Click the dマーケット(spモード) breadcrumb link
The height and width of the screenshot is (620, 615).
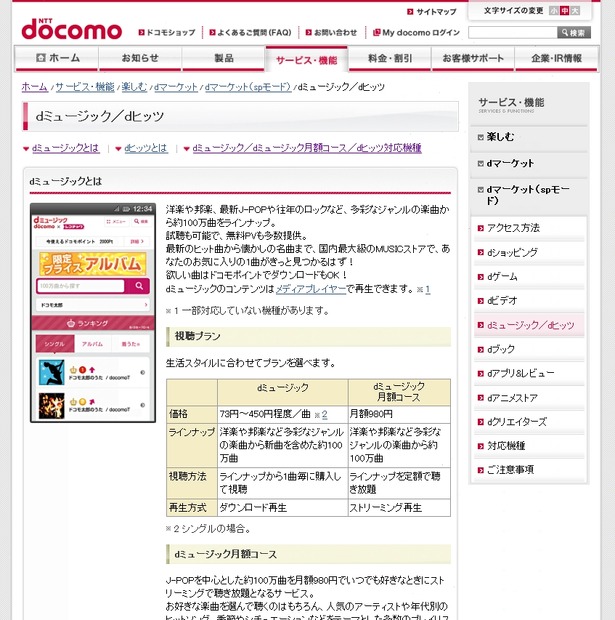[248, 87]
